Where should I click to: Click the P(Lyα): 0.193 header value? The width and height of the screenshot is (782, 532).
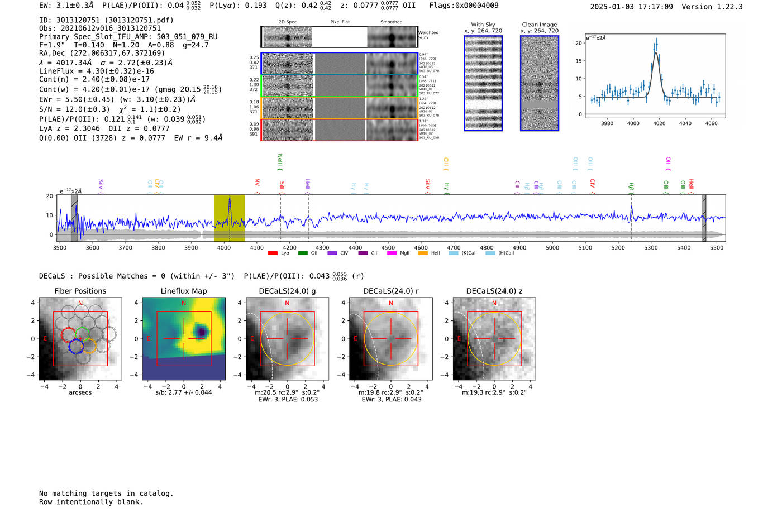tap(238, 6)
